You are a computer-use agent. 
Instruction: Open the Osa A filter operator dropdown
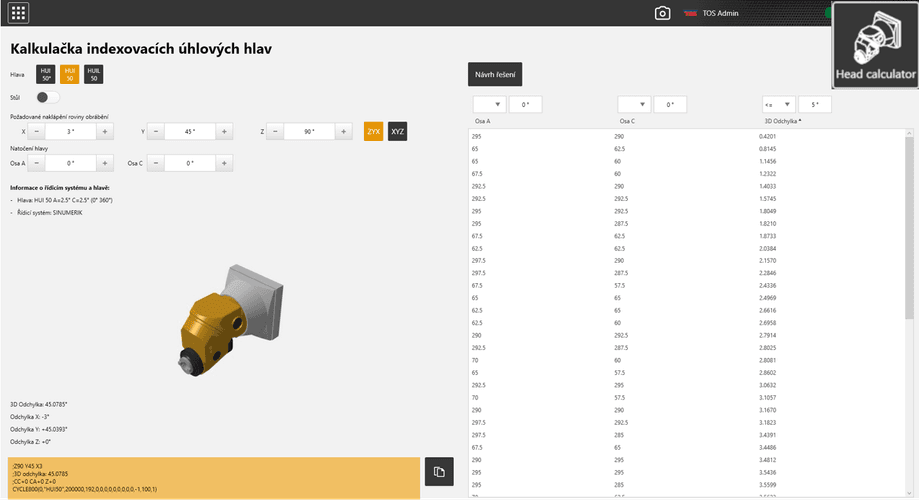click(x=489, y=105)
